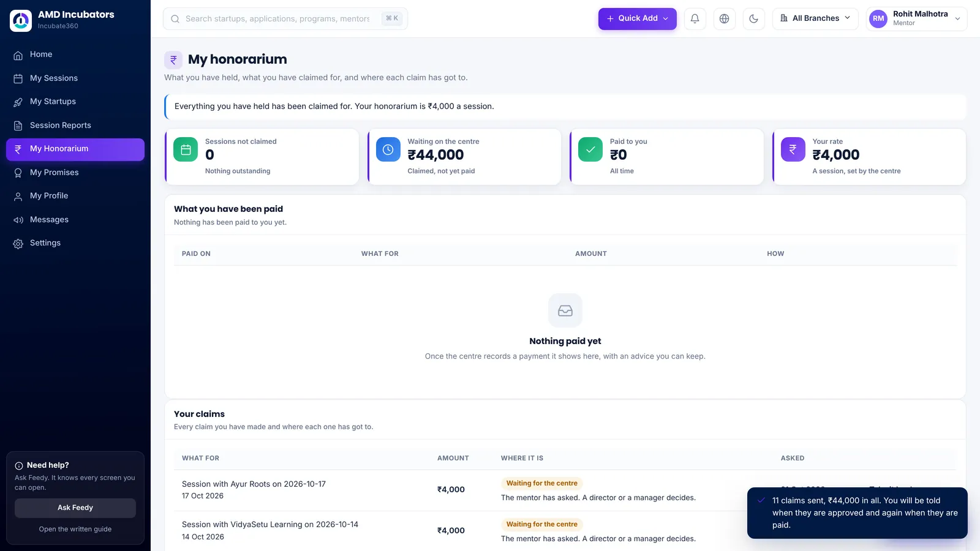Click the Ask Feedy button
The width and height of the screenshot is (980, 551).
point(75,508)
